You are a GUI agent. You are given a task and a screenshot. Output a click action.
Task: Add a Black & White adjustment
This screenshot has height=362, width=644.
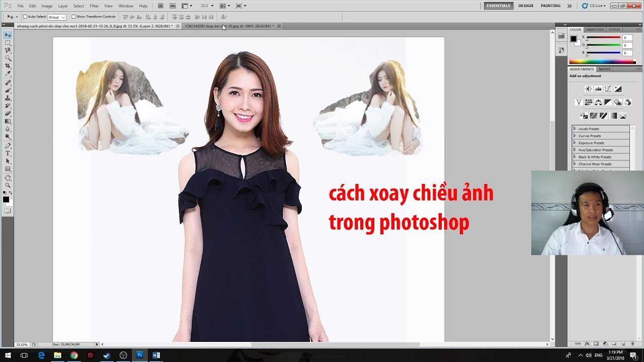click(x=608, y=102)
